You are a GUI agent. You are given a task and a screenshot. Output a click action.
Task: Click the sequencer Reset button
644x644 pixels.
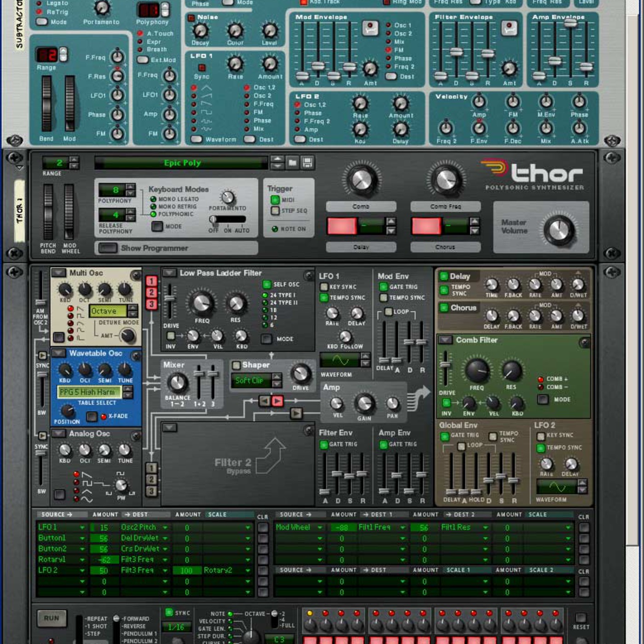581,617
